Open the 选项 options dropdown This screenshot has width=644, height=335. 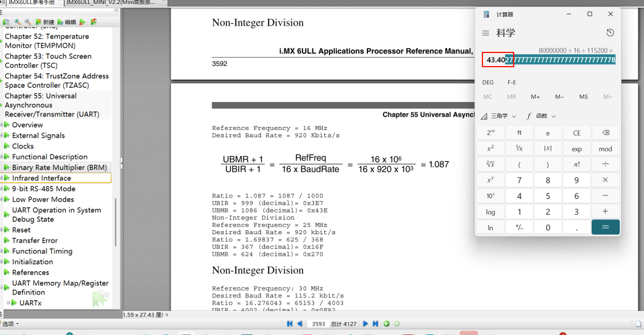(10, 324)
